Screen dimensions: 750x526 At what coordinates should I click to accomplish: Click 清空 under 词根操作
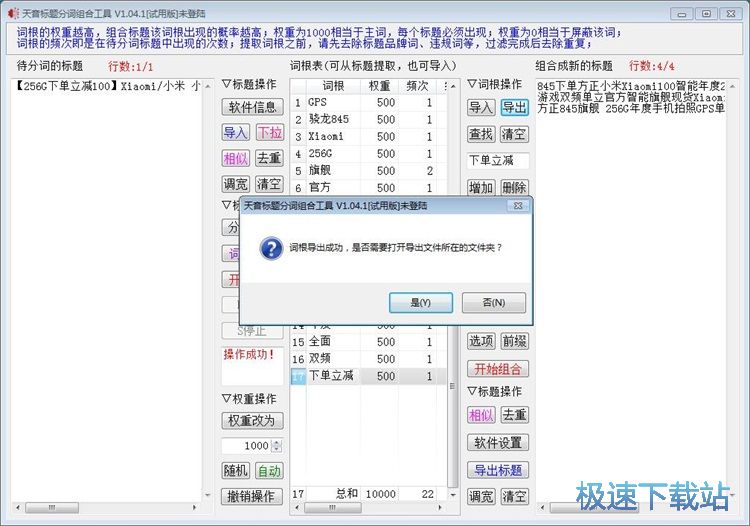[x=514, y=134]
